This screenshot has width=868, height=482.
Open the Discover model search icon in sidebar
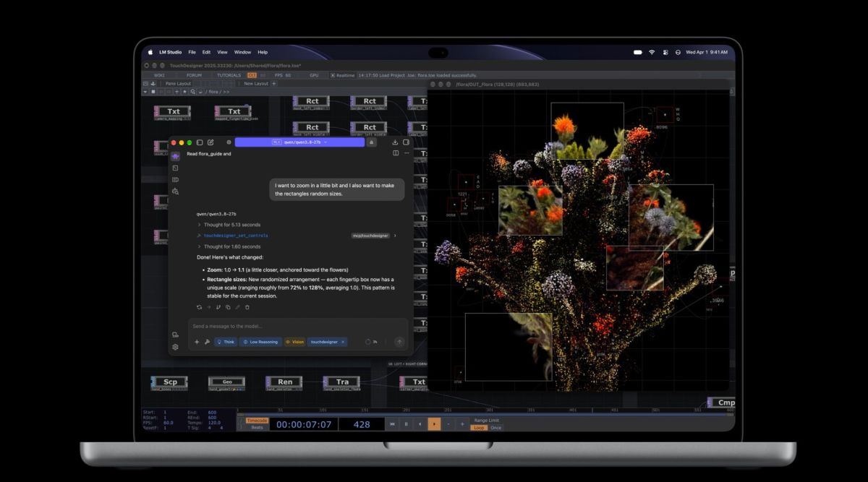pyautogui.click(x=175, y=191)
